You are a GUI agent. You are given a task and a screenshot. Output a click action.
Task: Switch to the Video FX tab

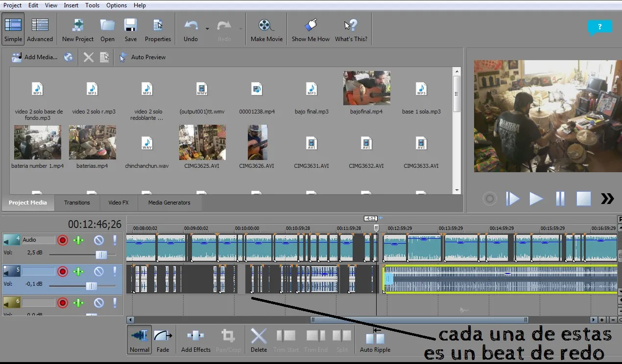119,203
